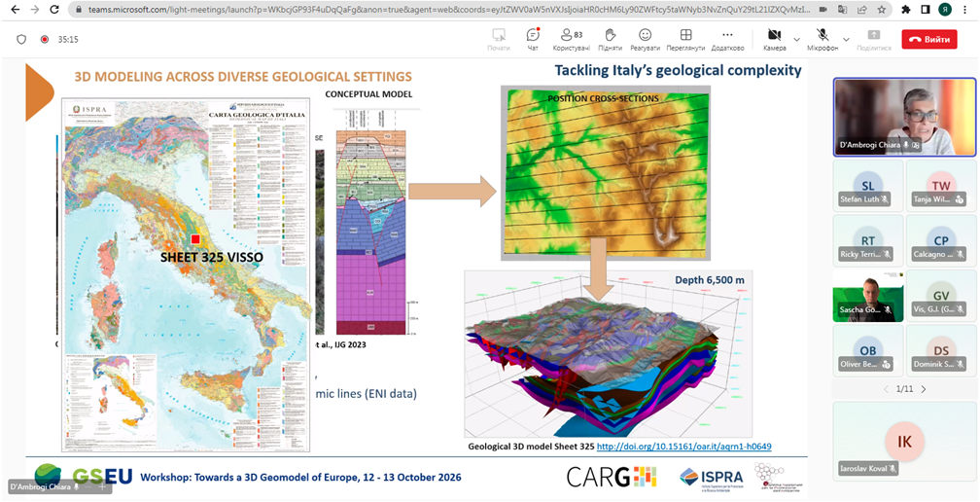Select Calcagno participant tile

[941, 240]
